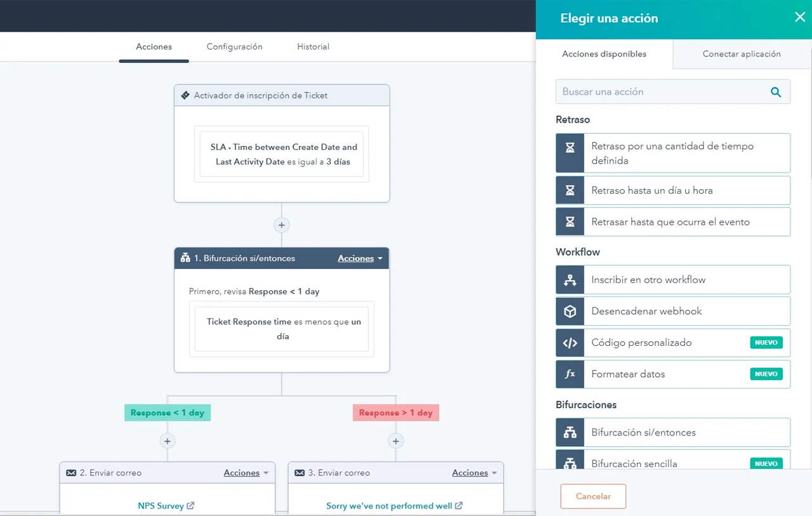This screenshot has height=516, width=812.
Task: Choose the Código personalizado code icon
Action: point(570,343)
